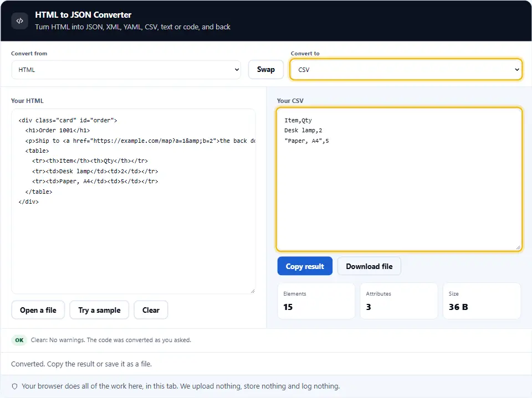Click the Swap button
This screenshot has height=398, width=532.
[265, 70]
